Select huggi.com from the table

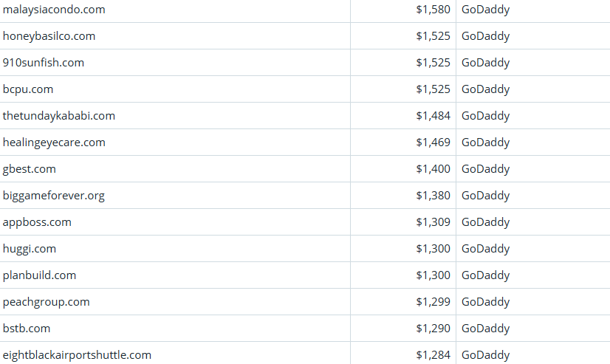tap(30, 249)
